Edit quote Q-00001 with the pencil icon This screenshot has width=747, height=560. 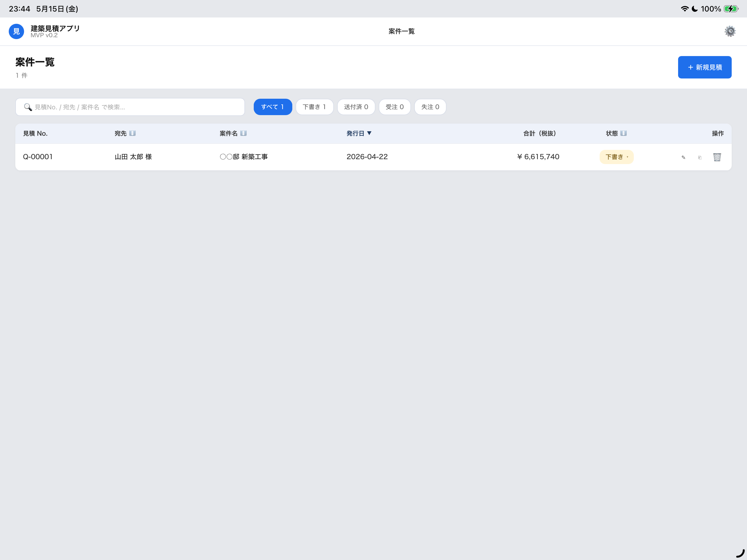tap(683, 157)
